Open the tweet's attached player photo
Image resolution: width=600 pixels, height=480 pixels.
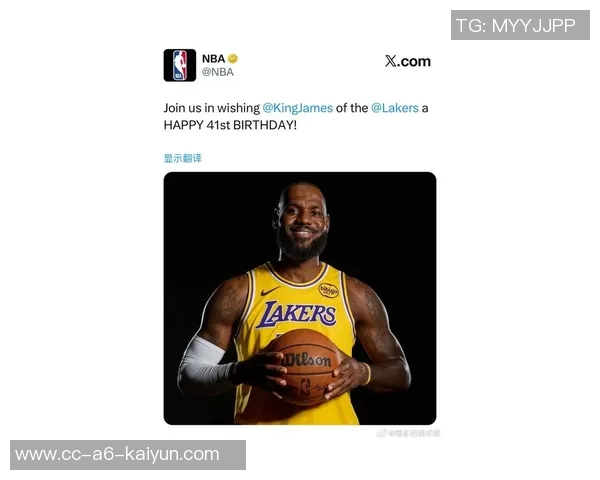pyautogui.click(x=300, y=298)
